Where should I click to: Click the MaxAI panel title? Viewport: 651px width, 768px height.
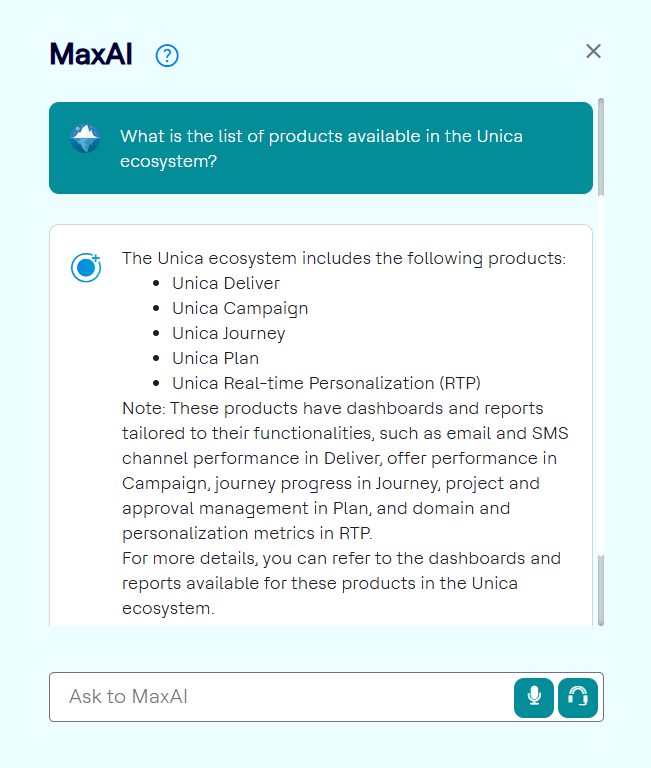91,55
